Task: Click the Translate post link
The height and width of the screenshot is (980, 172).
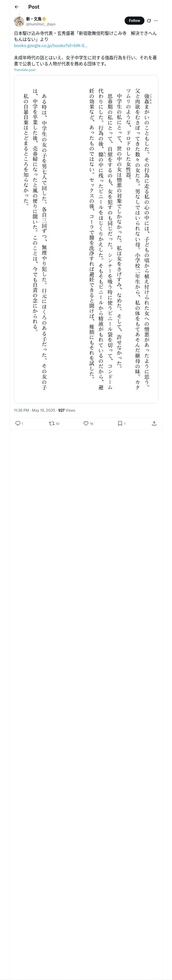Action: pos(25,70)
